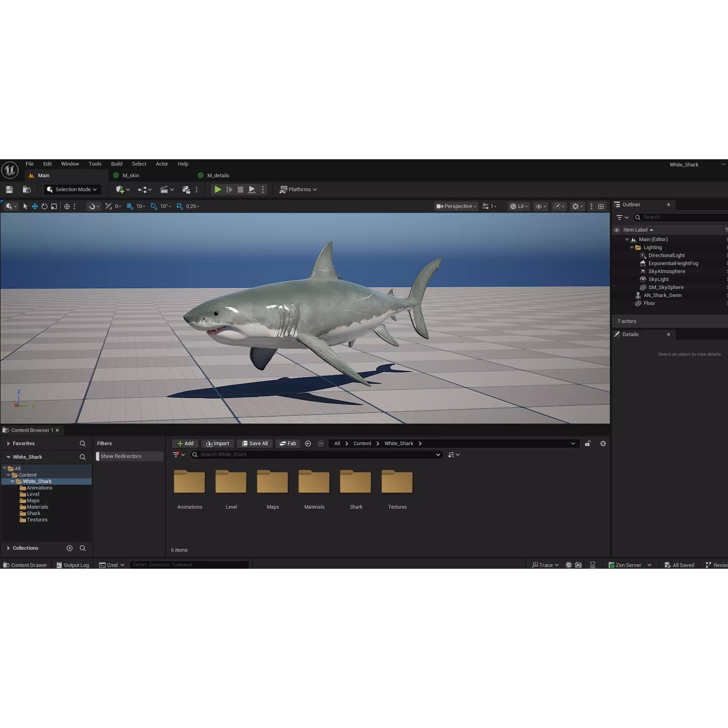Screen dimensions: 728x728
Task: Open the Selection Mode dropdown
Action: click(x=72, y=189)
